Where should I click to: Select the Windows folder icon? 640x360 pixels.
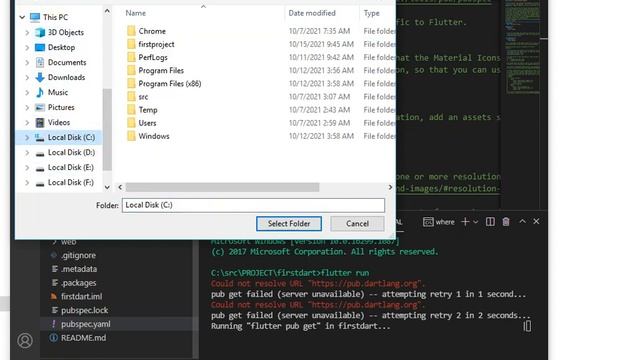pyautogui.click(x=131, y=136)
